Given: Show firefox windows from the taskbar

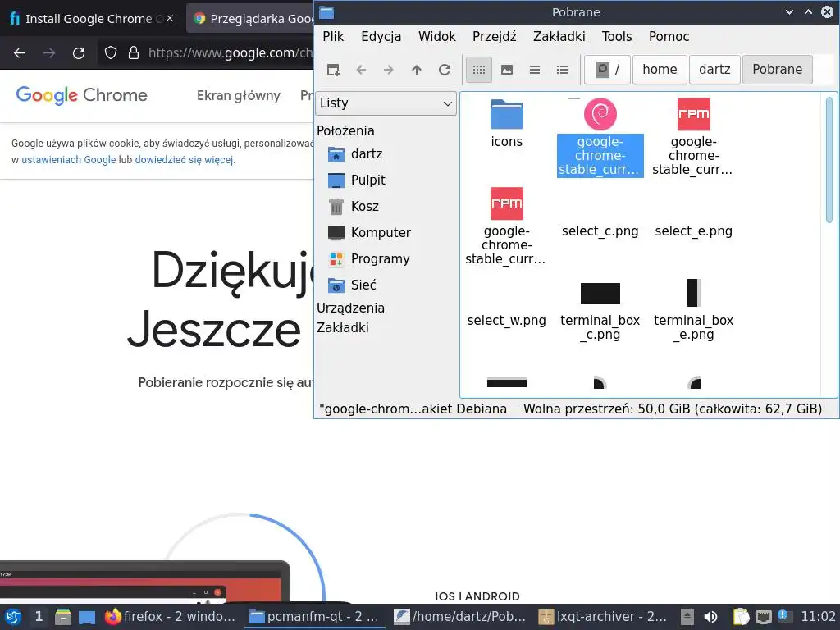Looking at the screenshot, I should coord(171,617).
